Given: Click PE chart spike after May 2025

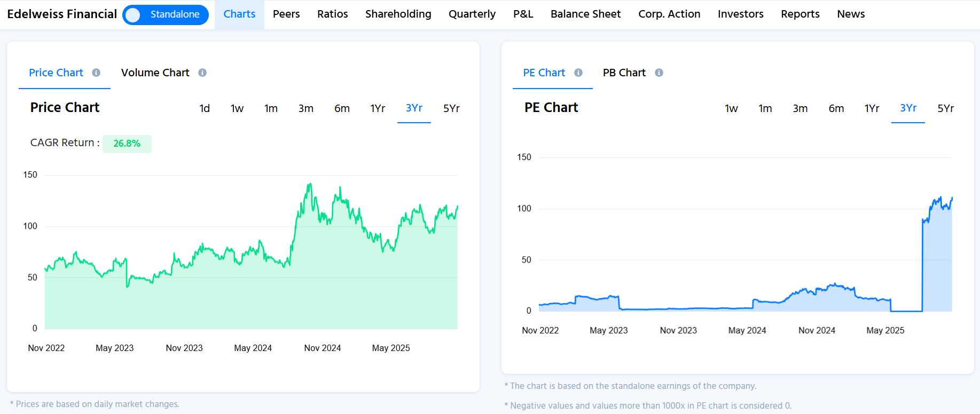Looking at the screenshot, I should (x=923, y=220).
